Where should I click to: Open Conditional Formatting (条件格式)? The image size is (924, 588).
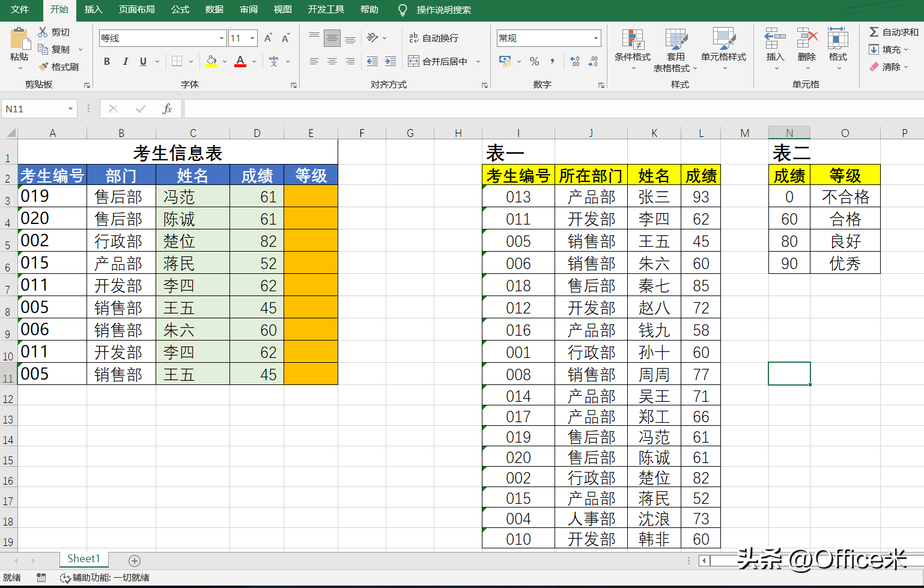pyautogui.click(x=633, y=49)
